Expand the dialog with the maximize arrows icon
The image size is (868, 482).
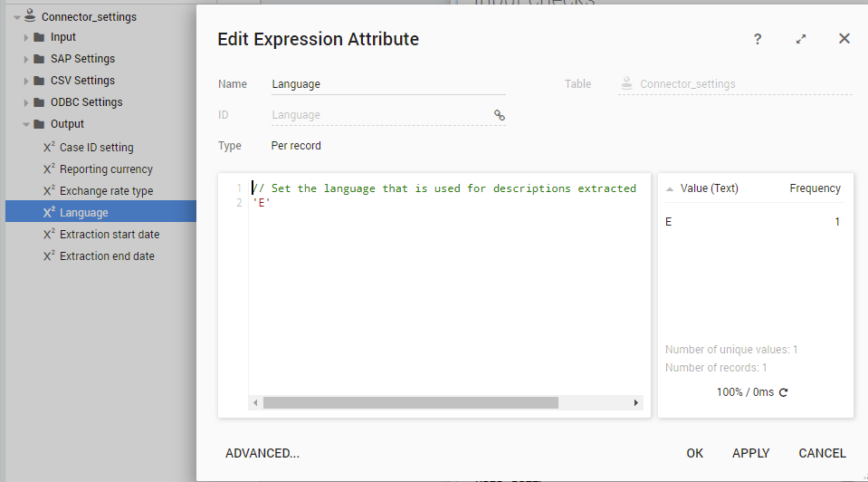point(801,39)
